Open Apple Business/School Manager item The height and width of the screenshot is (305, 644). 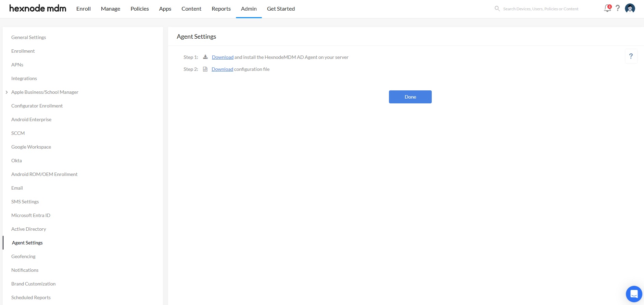(45, 92)
